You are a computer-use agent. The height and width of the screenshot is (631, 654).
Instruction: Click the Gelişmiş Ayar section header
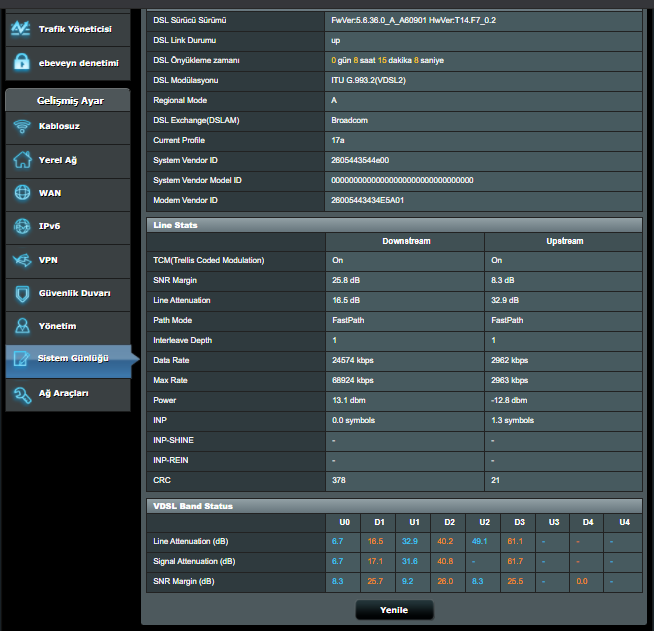(x=68, y=100)
